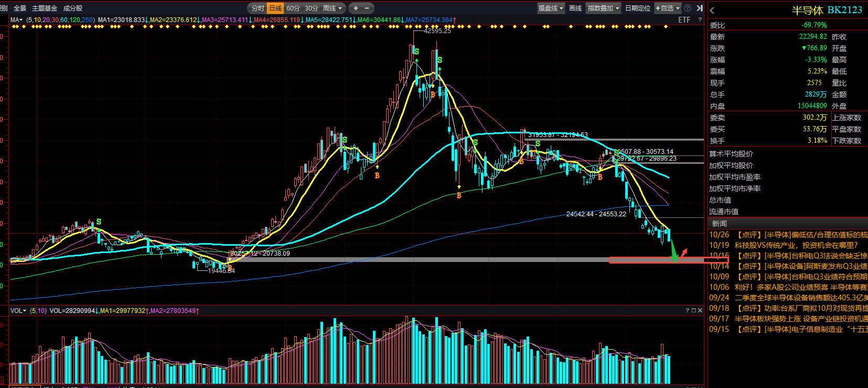Click the question mark beside ETF label
Screen dimensions: 868x388
tap(700, 19)
